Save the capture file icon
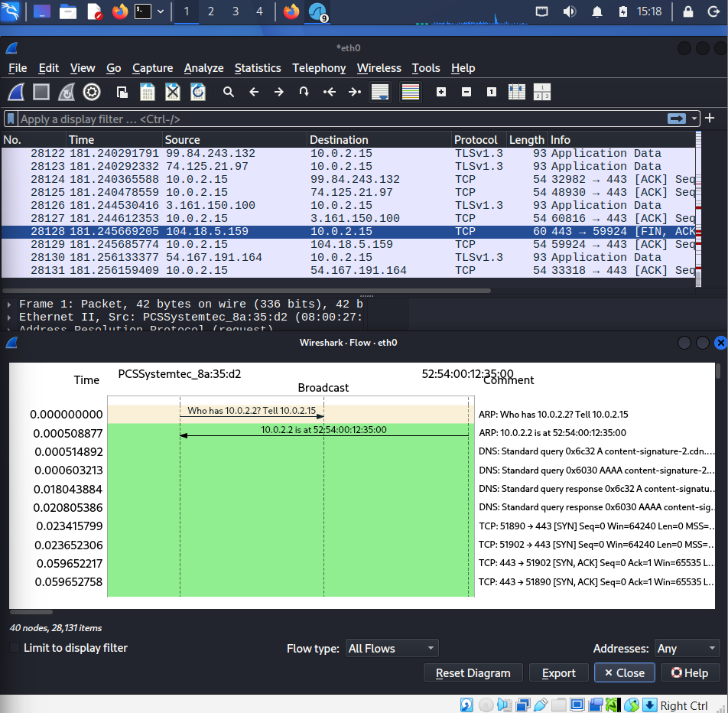The height and width of the screenshot is (713, 728). [147, 92]
